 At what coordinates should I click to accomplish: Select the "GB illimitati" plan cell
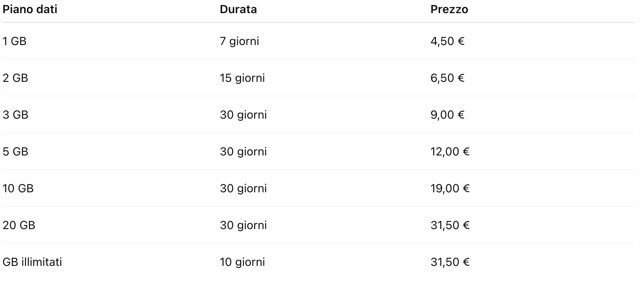click(32, 262)
